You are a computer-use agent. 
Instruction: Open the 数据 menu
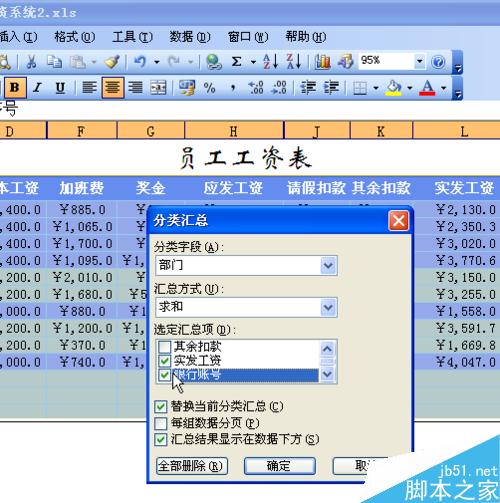point(190,37)
